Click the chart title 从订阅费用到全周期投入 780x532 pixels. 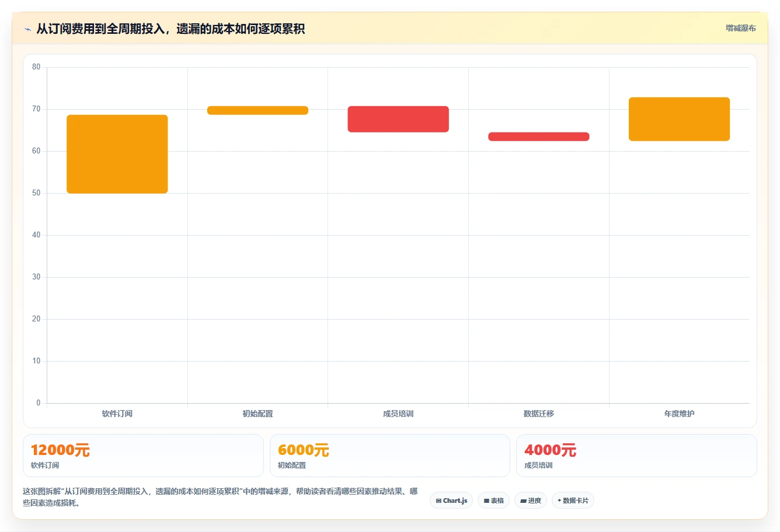[x=170, y=29]
